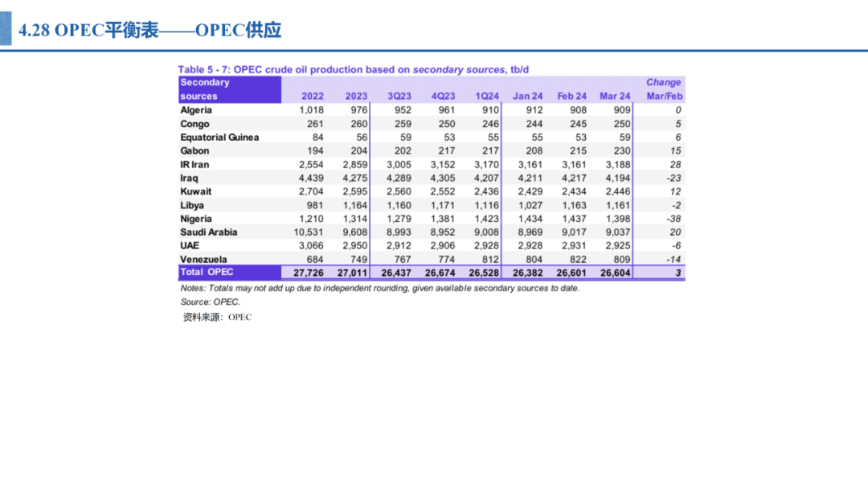Click Gabon's change value 15

[675, 150]
